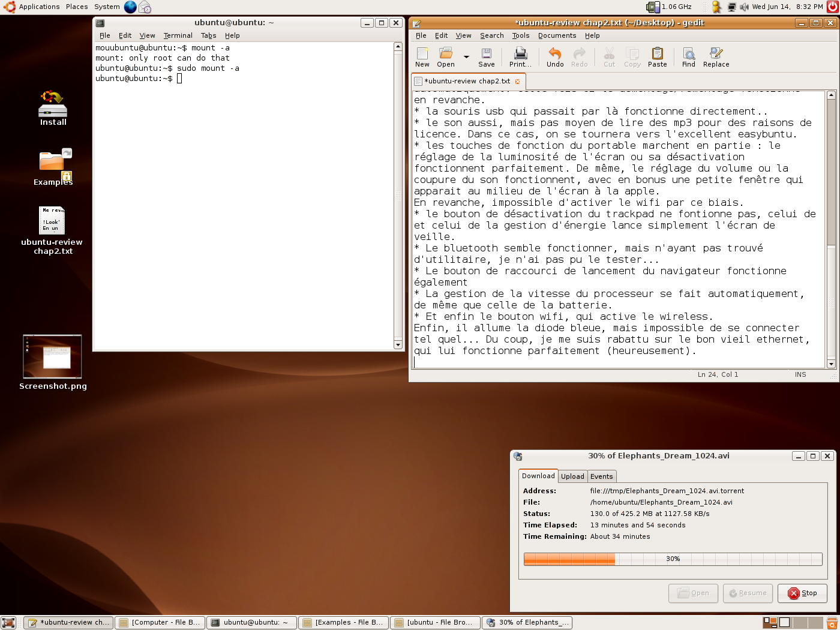
Task: Open the terminal window's File menu
Action: (x=105, y=35)
